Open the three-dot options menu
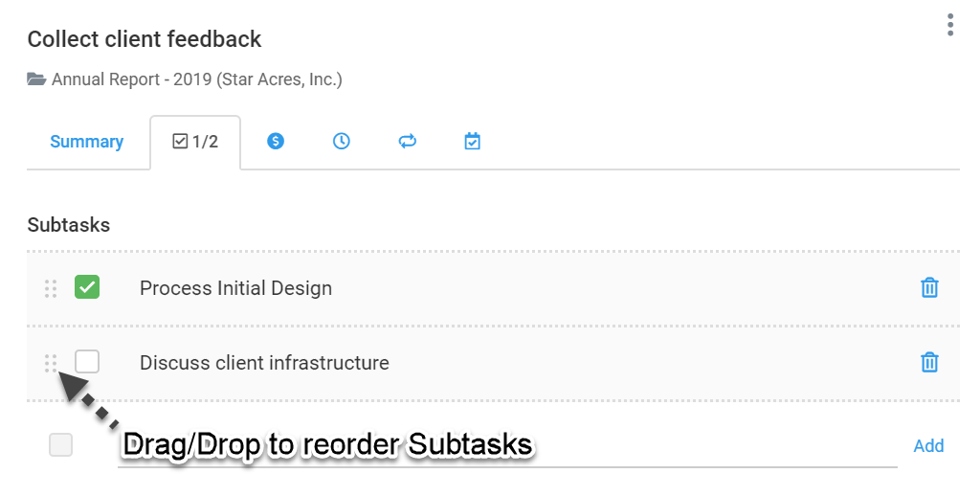This screenshot has height=496, width=980. (950, 25)
